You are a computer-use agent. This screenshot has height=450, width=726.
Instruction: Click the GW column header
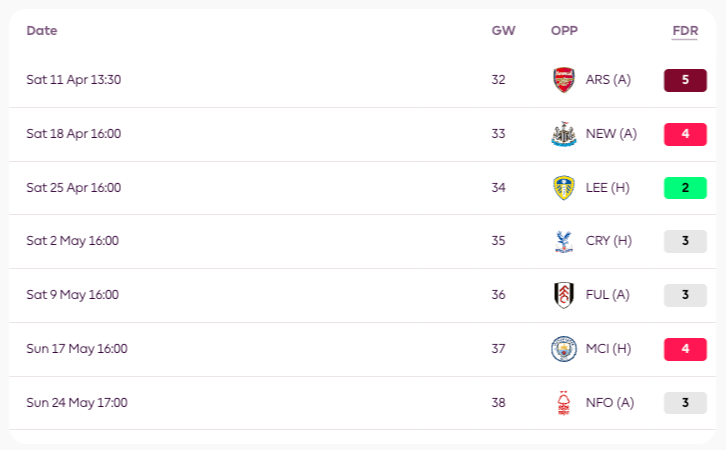[503, 31]
